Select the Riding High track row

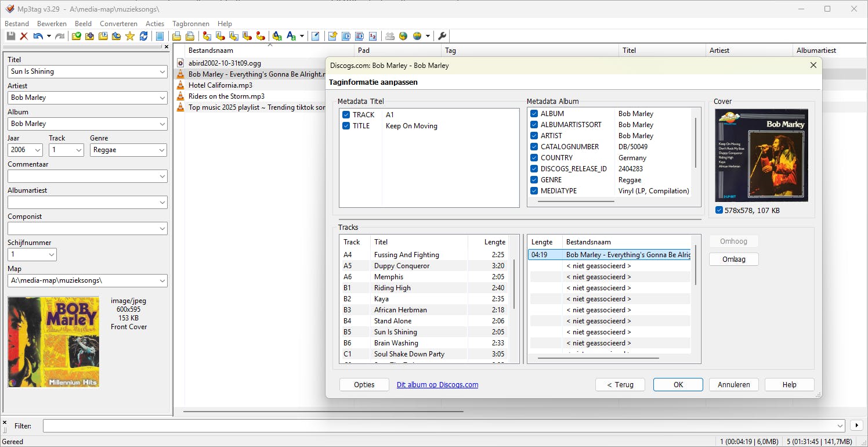click(392, 288)
